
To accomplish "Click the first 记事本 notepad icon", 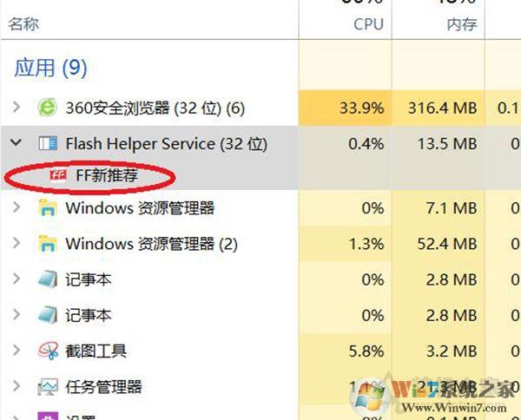I will [x=48, y=279].
